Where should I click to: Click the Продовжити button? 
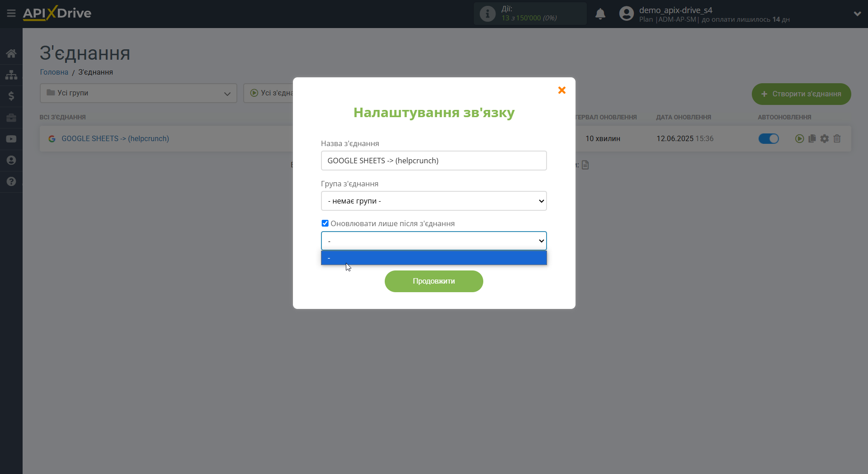coord(434,281)
